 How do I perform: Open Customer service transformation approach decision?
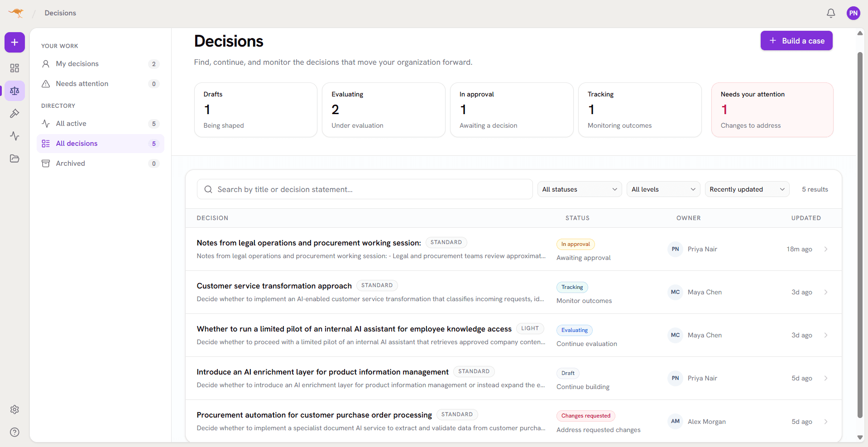[274, 286]
